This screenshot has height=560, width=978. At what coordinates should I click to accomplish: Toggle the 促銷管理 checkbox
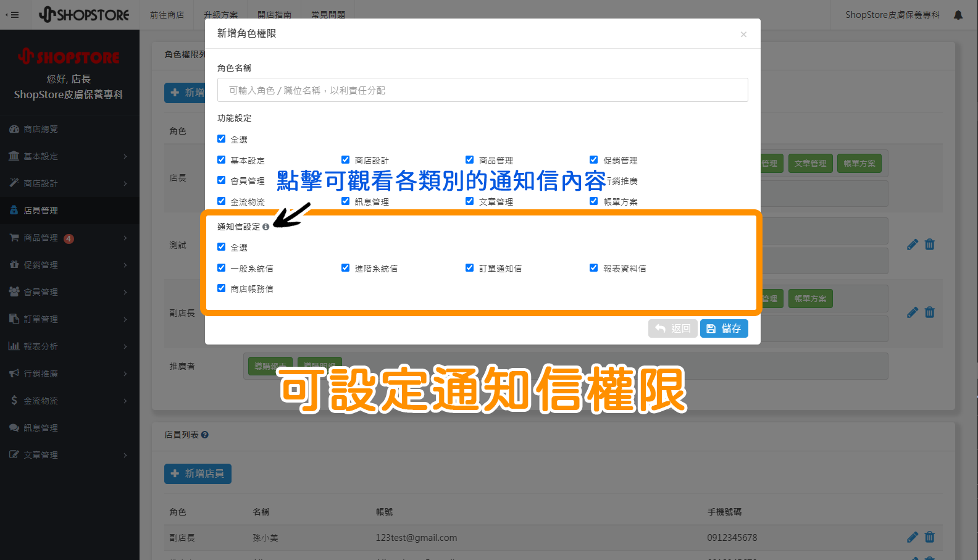pos(593,160)
